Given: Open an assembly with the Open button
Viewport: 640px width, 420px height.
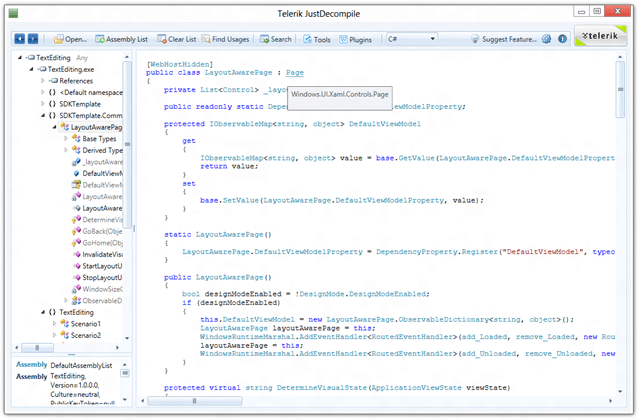Looking at the screenshot, I should [70, 39].
